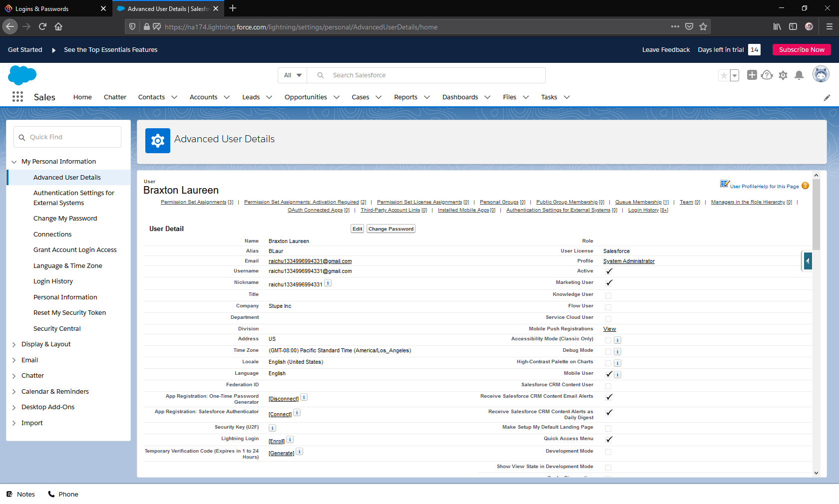The height and width of the screenshot is (504, 839).
Task: Open the System Administrator profile link
Action: (x=629, y=261)
